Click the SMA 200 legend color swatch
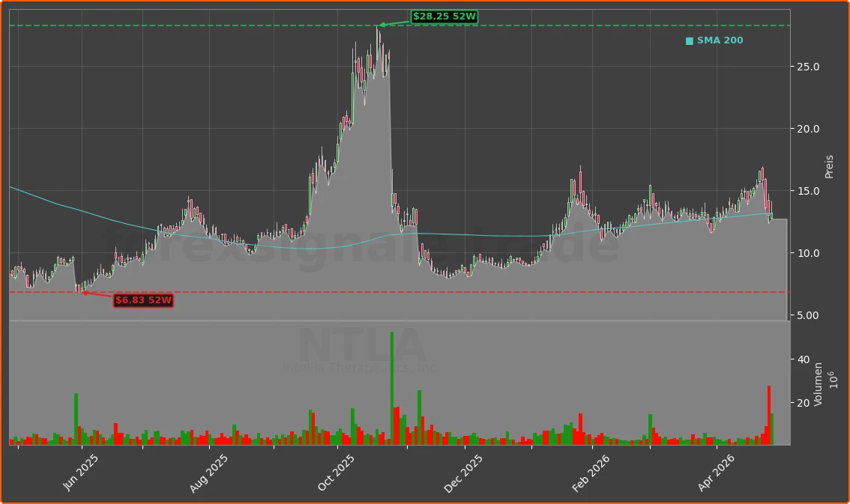 tap(689, 41)
